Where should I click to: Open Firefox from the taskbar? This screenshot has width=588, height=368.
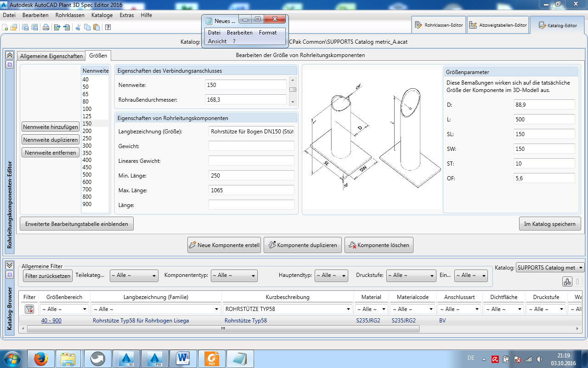tap(41, 359)
